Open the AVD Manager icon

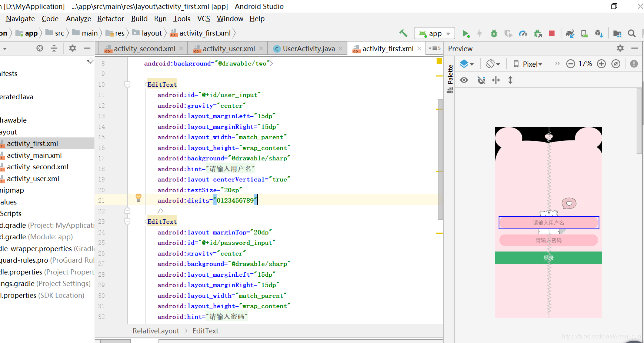584,34
